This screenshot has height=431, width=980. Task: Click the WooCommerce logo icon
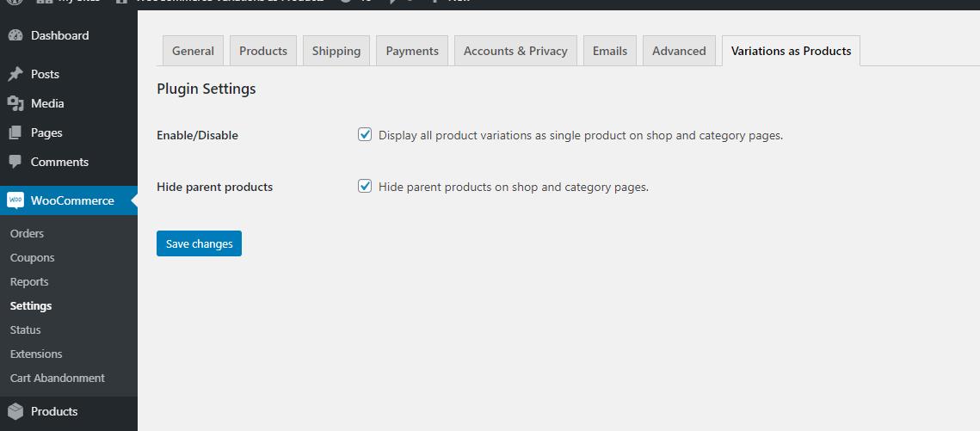[x=15, y=200]
